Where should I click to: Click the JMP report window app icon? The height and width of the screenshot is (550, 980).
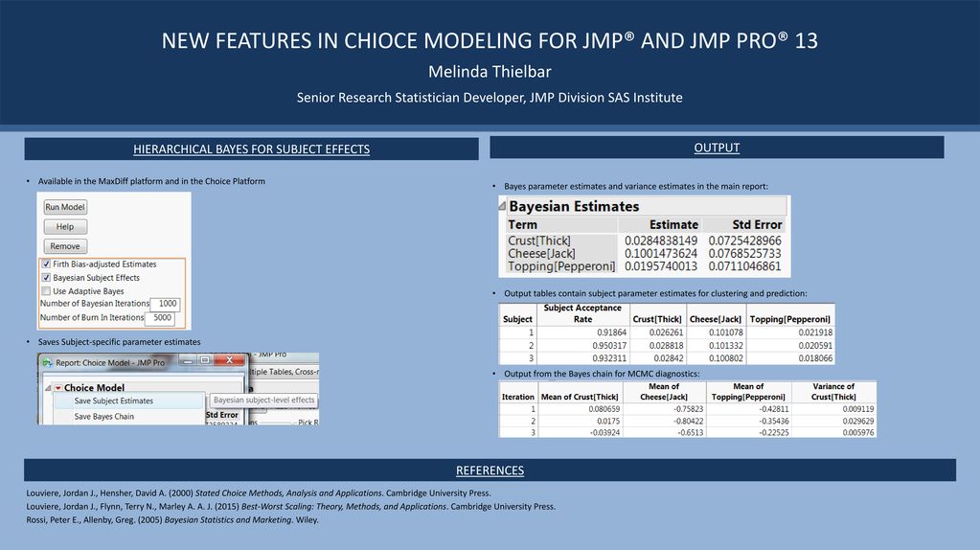point(47,362)
